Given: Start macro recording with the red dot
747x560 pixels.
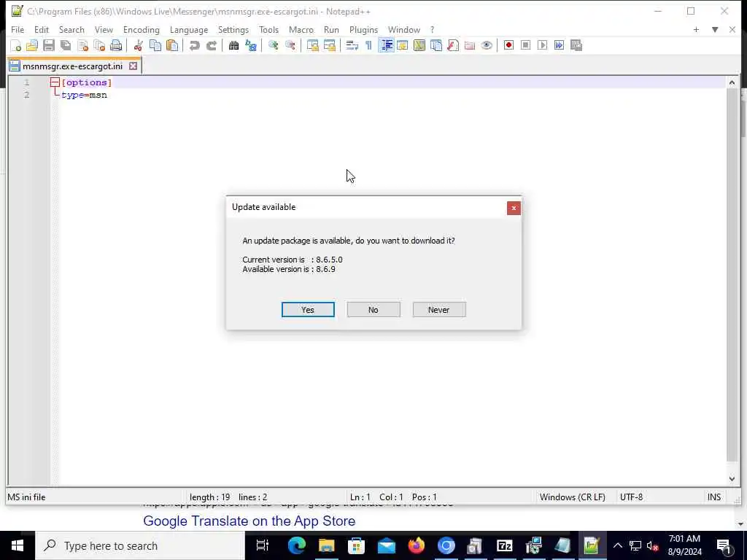Looking at the screenshot, I should (x=508, y=45).
